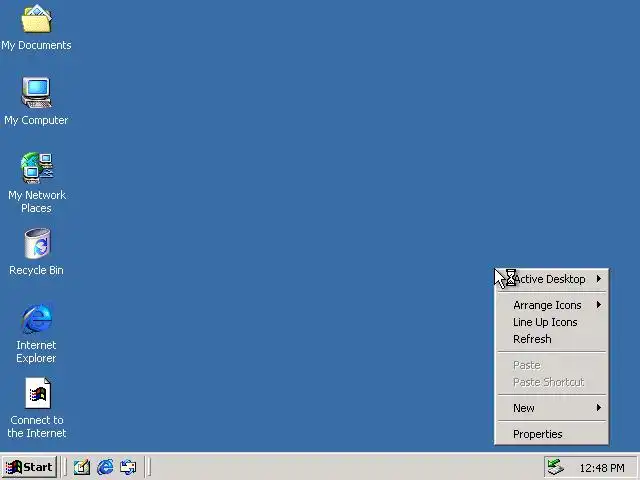This screenshot has width=640, height=480.
Task: Open the New submenu
Action: 551,408
